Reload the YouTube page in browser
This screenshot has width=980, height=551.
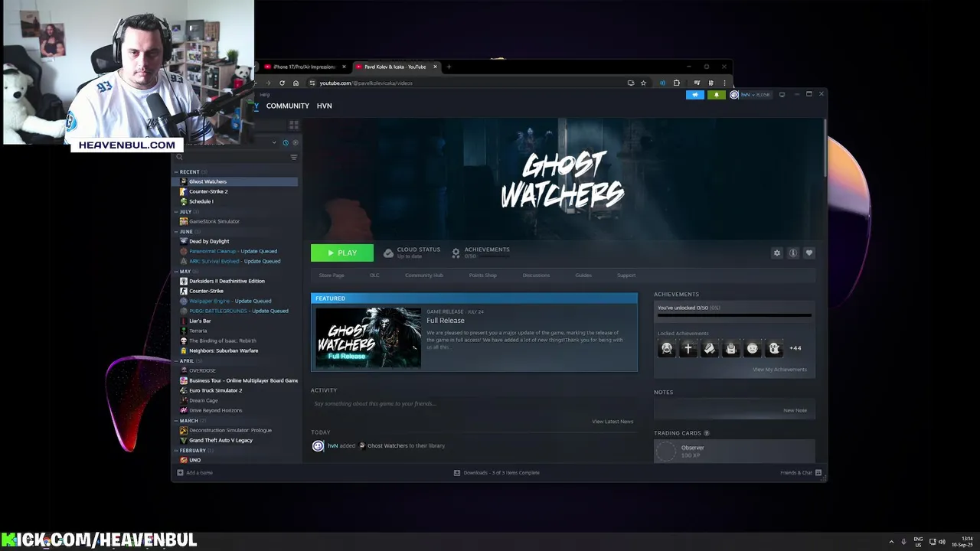[x=282, y=83]
